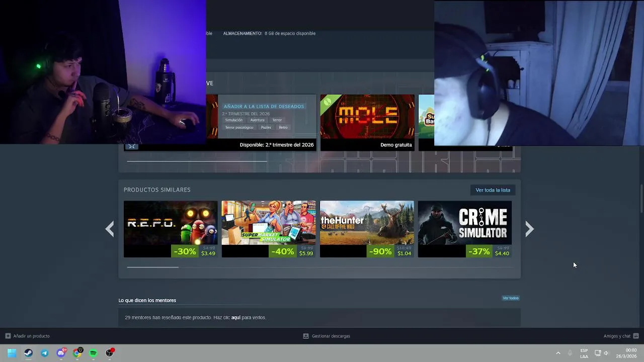Click the volume speaker icon in system tray
Viewport: 644px width, 362px height.
coord(606,353)
